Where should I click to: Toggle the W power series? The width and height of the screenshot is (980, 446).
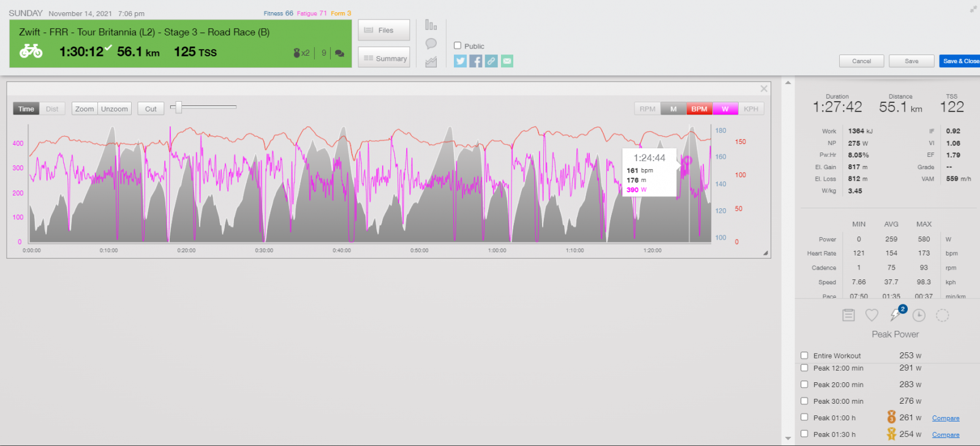[x=725, y=109]
